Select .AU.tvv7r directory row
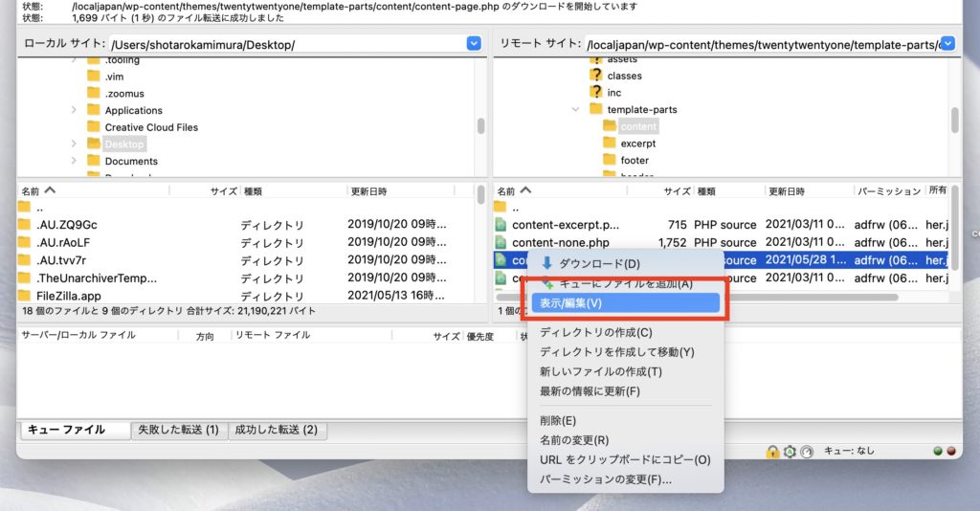Viewport: 980px width, 511px height. pyautogui.click(x=246, y=260)
